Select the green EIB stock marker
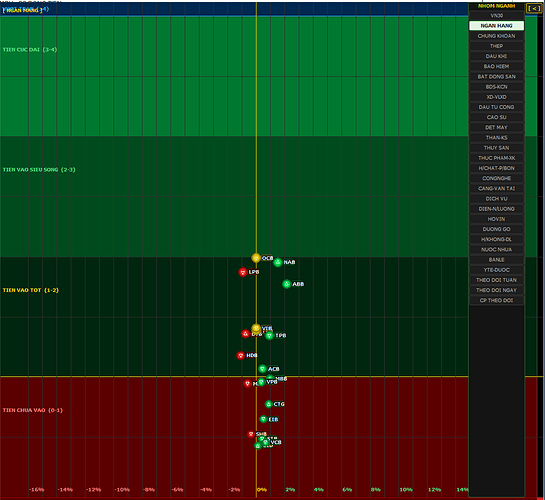This screenshot has height=500, width=545. pos(263,419)
